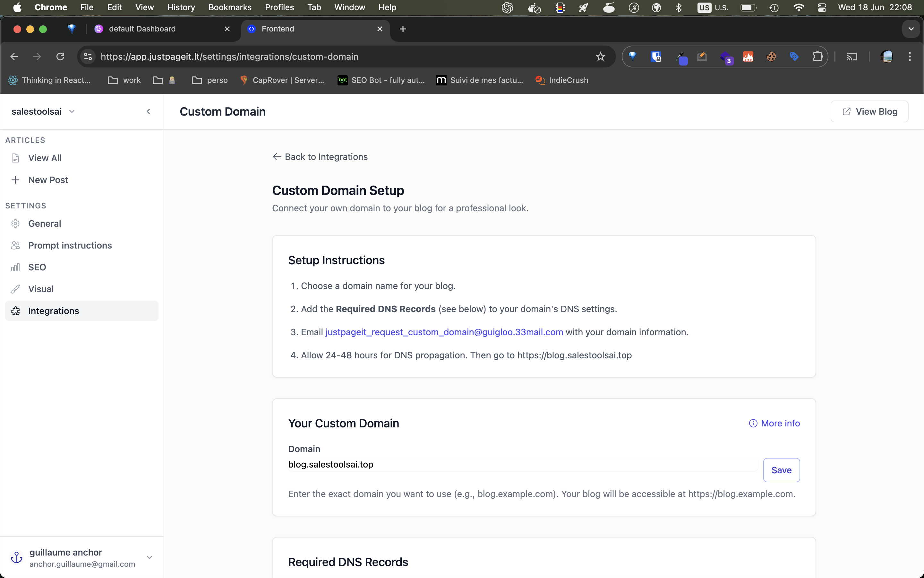This screenshot has width=924, height=578.
Task: Open the History menu
Action: 181,7
